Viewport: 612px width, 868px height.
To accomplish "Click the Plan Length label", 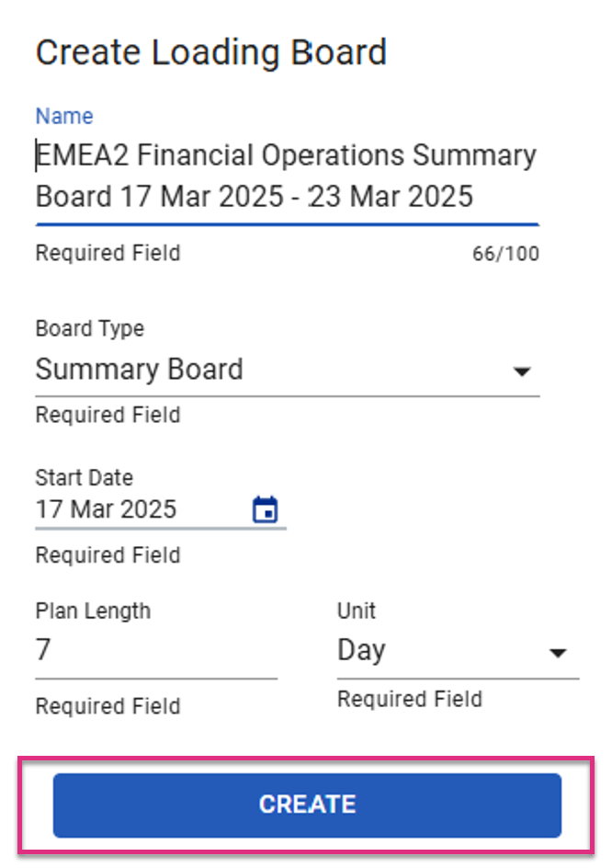I will click(x=93, y=611).
